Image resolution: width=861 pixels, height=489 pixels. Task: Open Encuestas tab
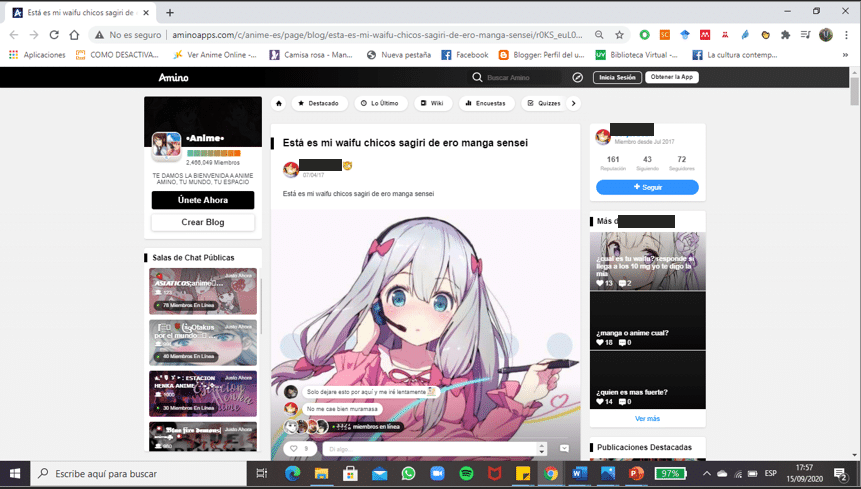pos(485,103)
